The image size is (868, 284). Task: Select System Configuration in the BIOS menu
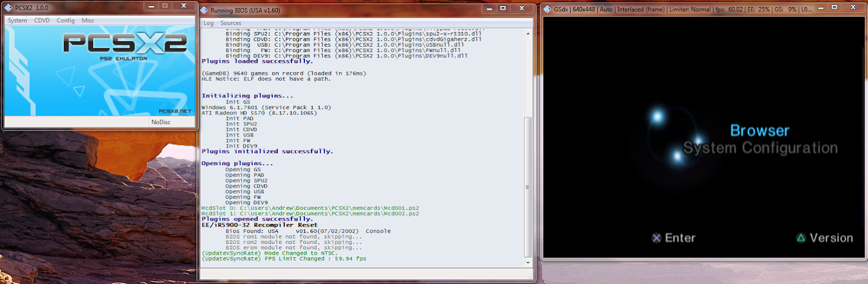pyautogui.click(x=760, y=148)
